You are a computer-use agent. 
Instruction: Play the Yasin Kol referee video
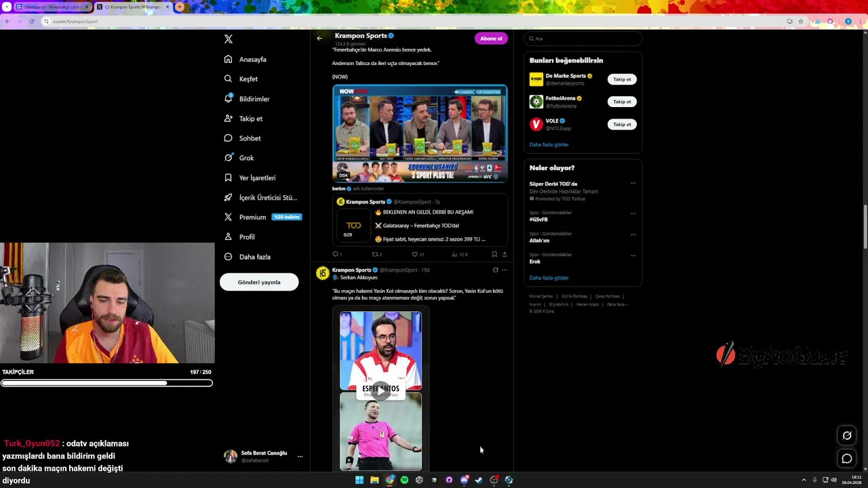click(380, 390)
